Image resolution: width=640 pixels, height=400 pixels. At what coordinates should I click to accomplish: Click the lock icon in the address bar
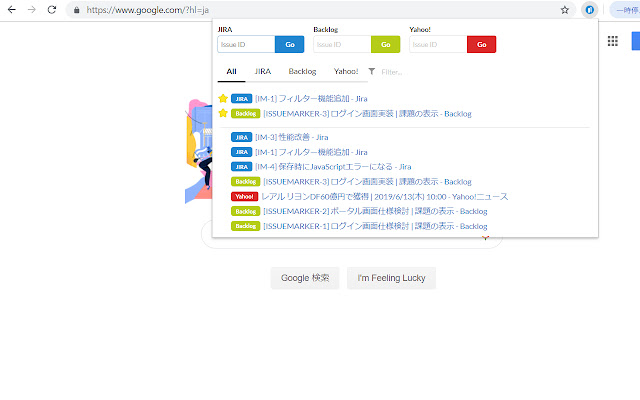76,10
